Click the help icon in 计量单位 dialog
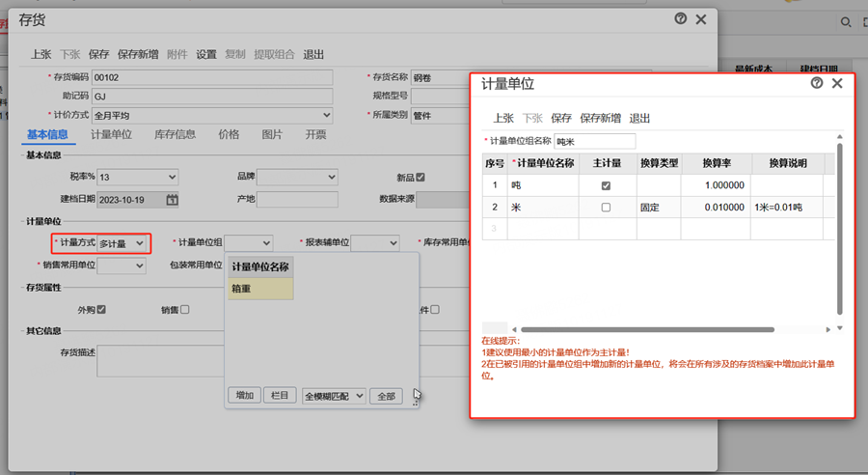Viewport: 868px width, 475px height. (817, 84)
